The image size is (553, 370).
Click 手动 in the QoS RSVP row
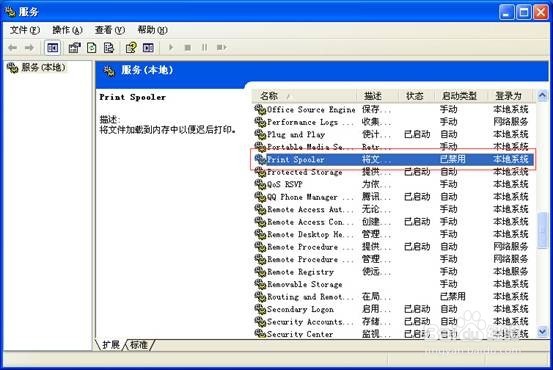click(x=449, y=184)
